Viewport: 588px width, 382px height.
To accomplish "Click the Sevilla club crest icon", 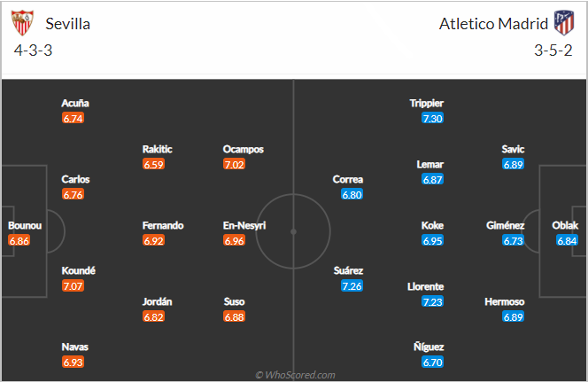I will [x=22, y=23].
